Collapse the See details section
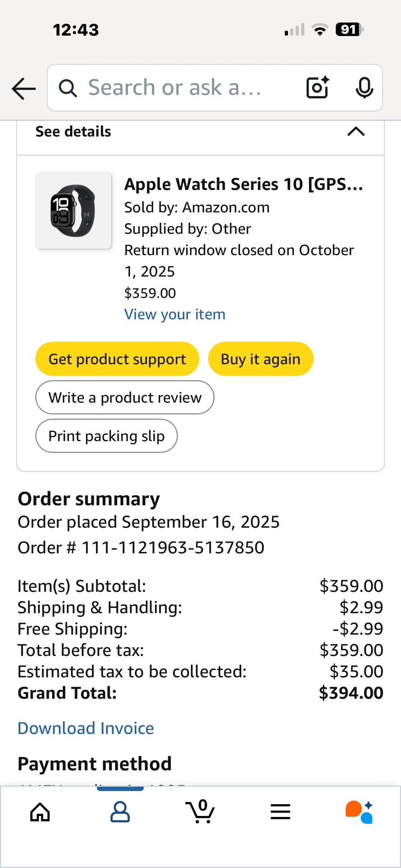Image resolution: width=401 pixels, height=868 pixels. click(356, 132)
